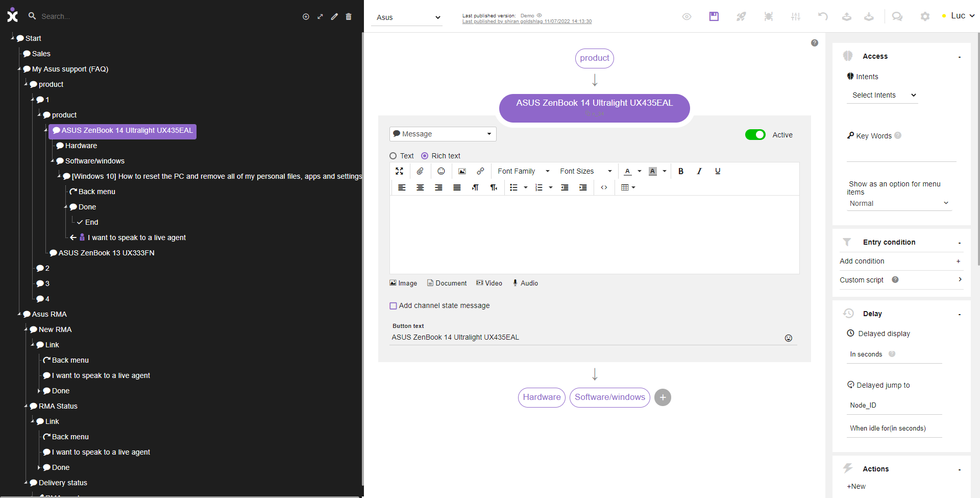Click the undo arrow icon
Viewport: 980px width, 498px height.
[x=823, y=16]
